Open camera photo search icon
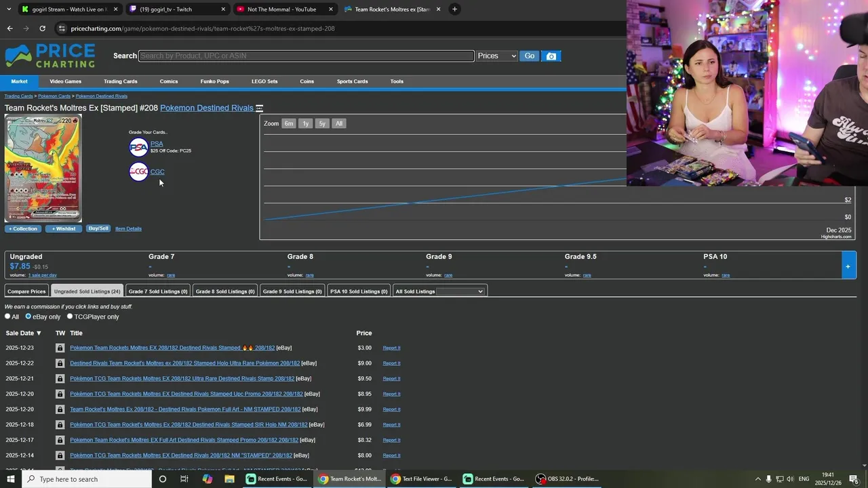 coord(551,56)
